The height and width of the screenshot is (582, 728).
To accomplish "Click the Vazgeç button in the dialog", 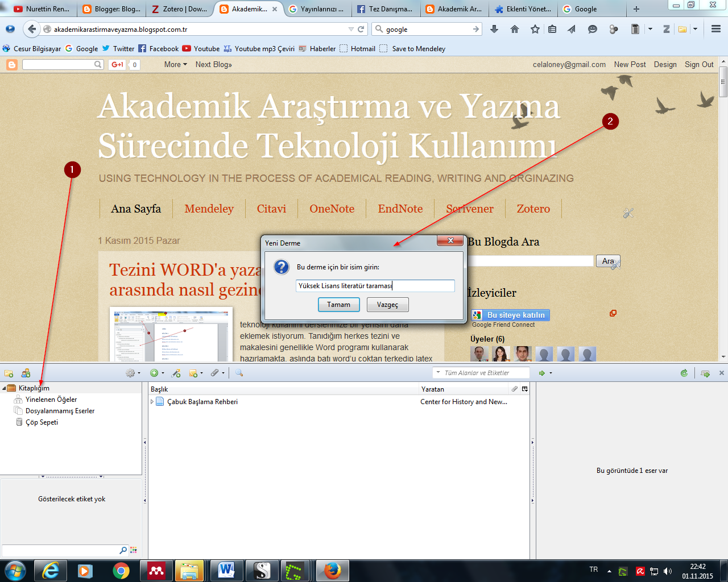I will pyautogui.click(x=387, y=305).
